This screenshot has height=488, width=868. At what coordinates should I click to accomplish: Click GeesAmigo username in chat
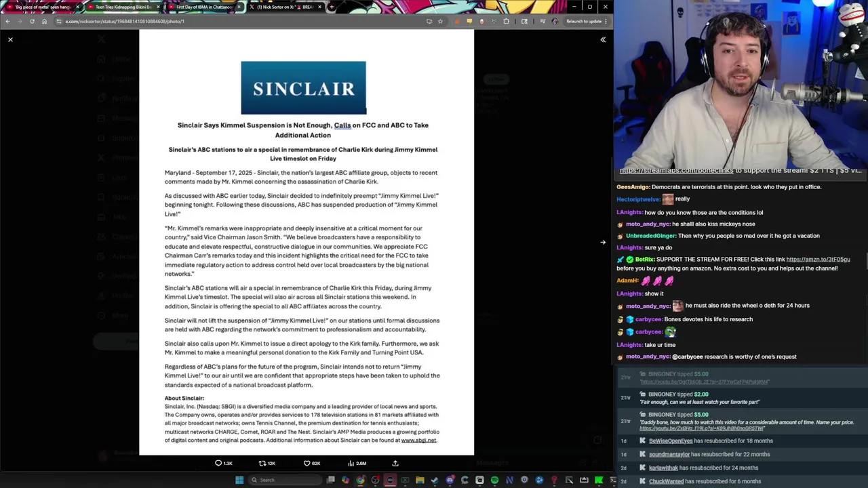click(x=633, y=187)
